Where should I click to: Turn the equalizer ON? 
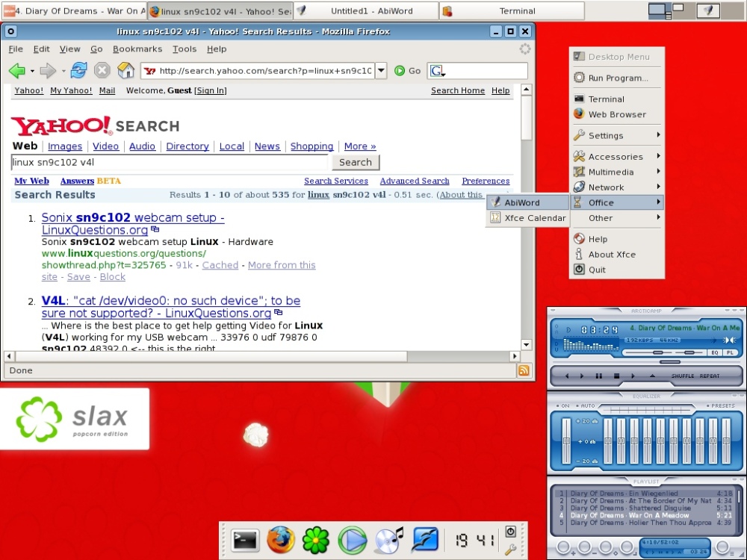(563, 405)
